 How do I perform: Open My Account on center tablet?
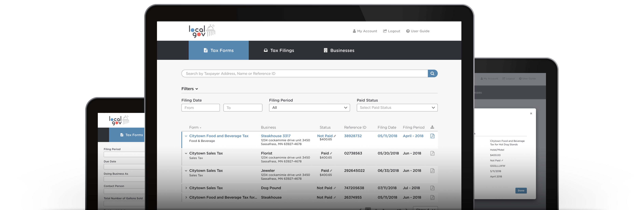point(365,31)
